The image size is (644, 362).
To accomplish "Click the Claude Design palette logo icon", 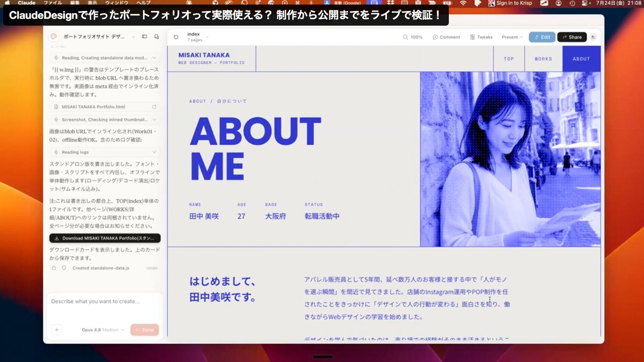I will [x=54, y=37].
